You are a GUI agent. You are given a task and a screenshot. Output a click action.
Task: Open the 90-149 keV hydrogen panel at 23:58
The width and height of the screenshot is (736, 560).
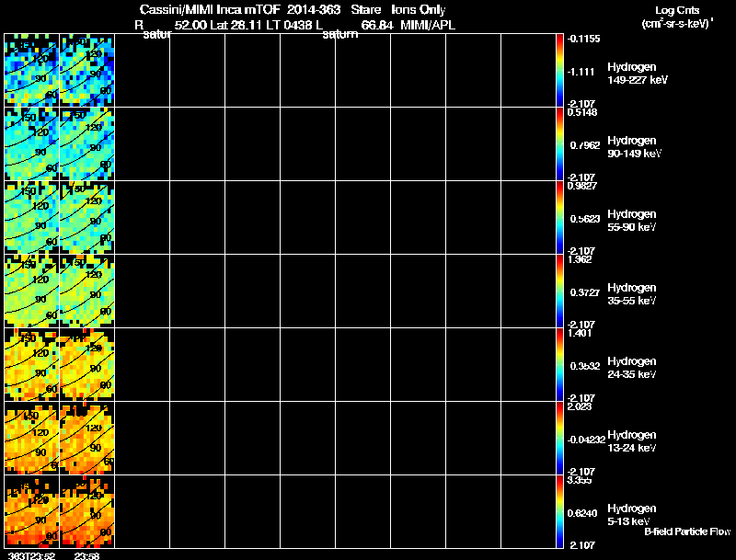87,144
